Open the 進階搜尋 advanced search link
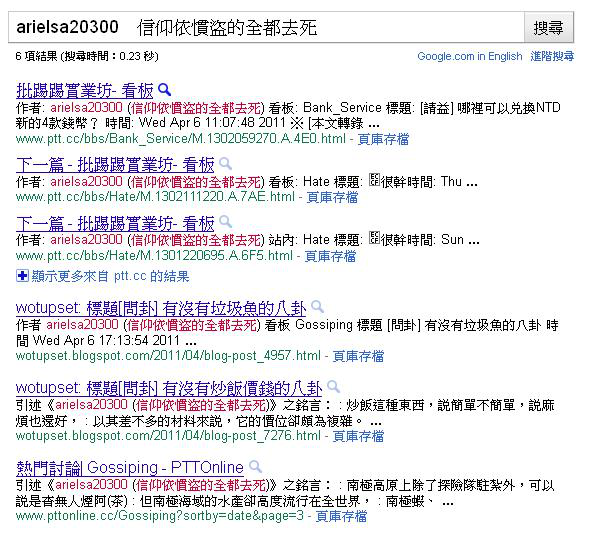The height and width of the screenshot is (534, 611). [x=552, y=56]
